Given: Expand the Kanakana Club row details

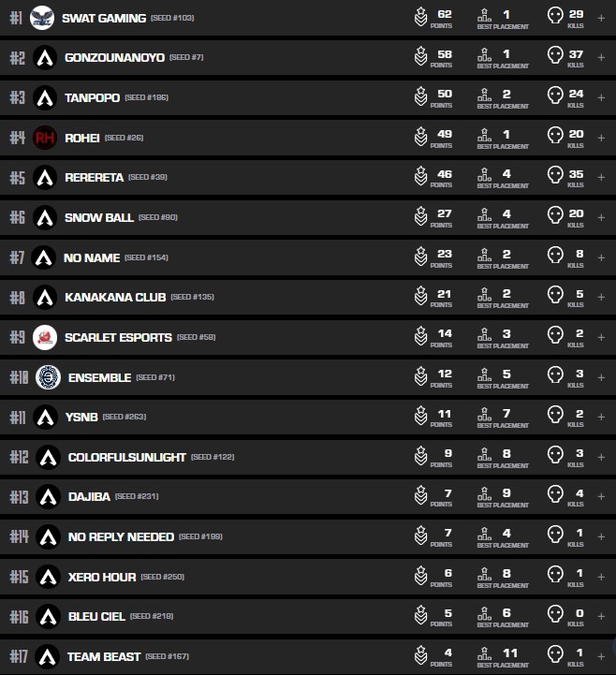Looking at the screenshot, I should point(601,297).
